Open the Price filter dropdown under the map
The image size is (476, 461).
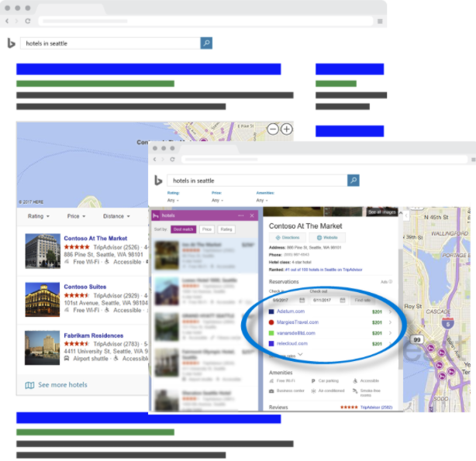pyautogui.click(x=77, y=216)
